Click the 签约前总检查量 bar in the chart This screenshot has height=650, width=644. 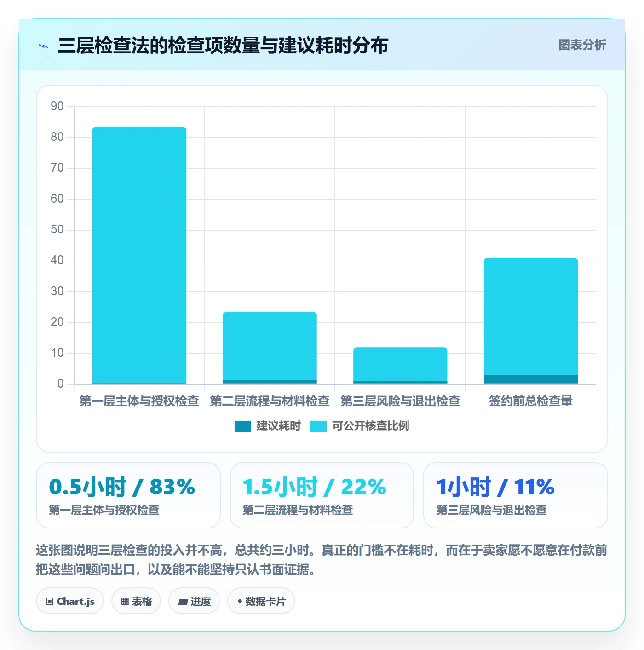tap(531, 321)
